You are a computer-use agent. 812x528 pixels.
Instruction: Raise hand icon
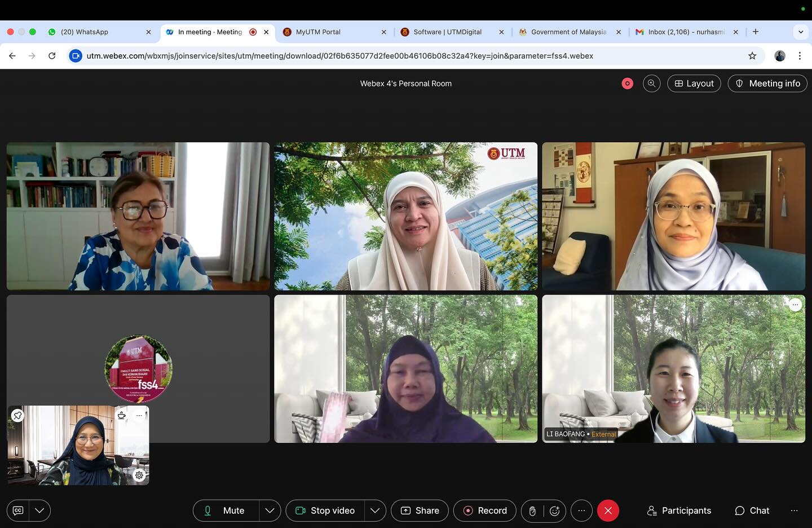(532, 511)
